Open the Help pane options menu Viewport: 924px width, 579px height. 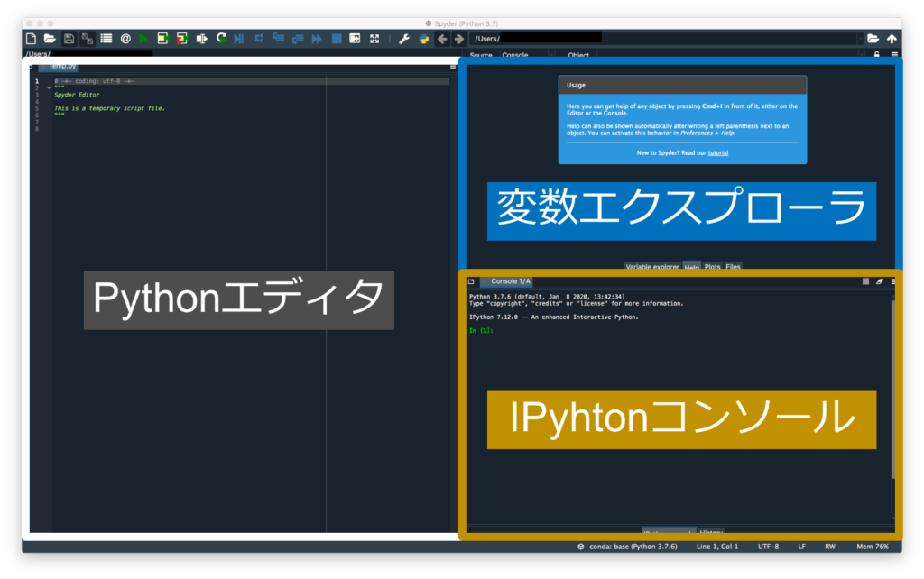[x=894, y=54]
